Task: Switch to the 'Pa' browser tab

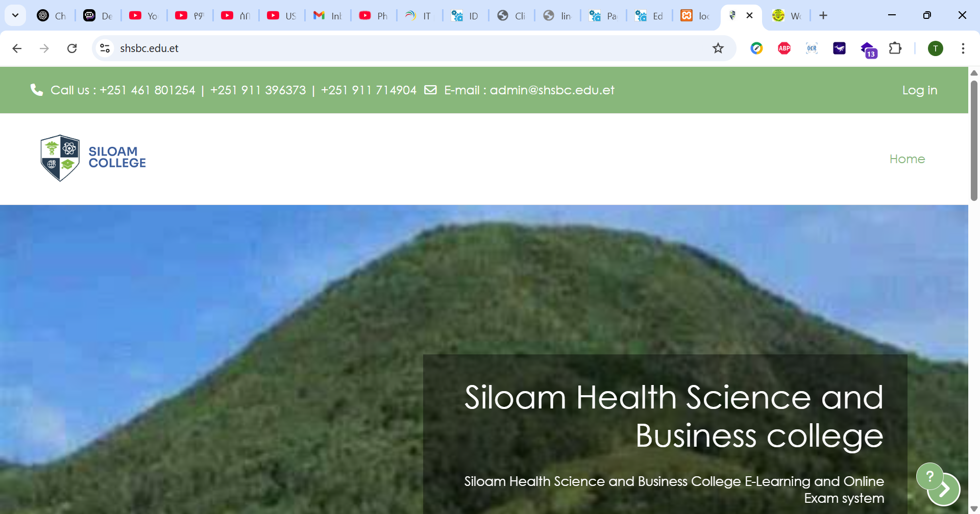Action: 603,16
